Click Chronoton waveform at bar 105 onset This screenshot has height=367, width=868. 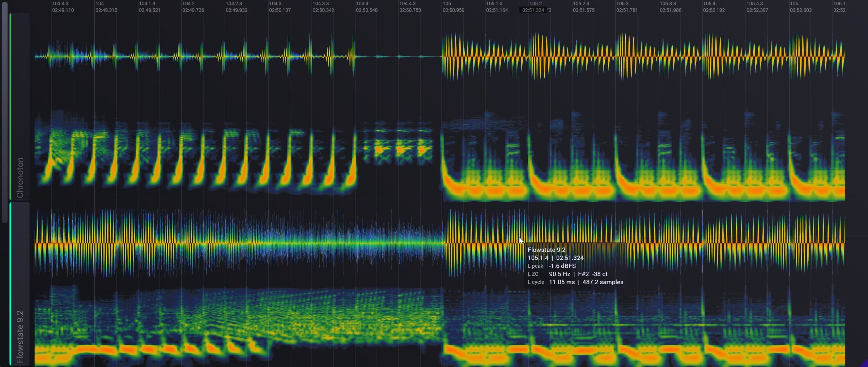[x=443, y=56]
